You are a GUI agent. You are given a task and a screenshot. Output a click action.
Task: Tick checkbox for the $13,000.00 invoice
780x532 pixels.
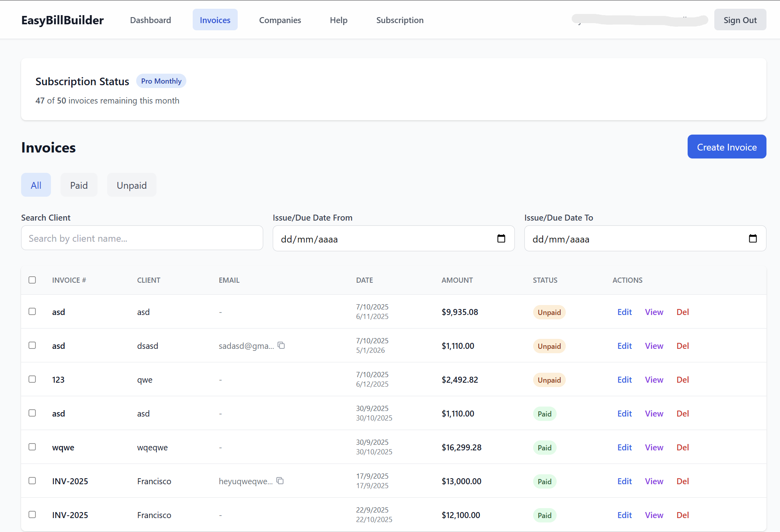pos(32,481)
